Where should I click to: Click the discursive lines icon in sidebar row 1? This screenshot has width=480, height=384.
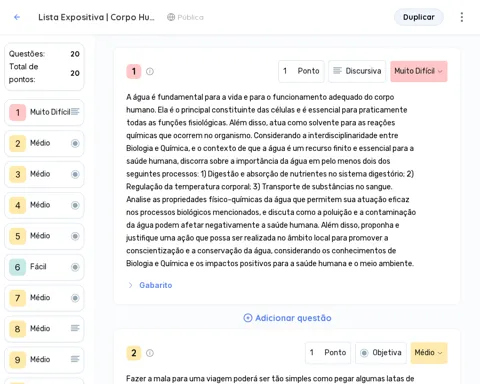[x=75, y=112]
